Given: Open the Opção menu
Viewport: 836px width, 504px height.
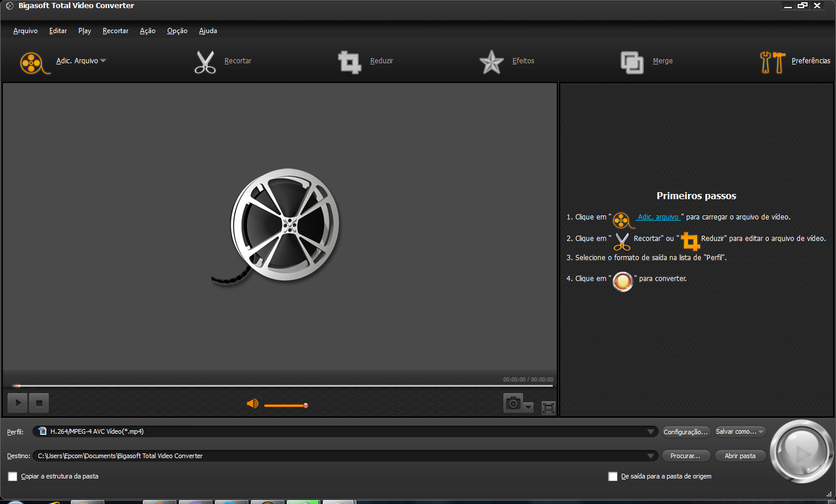Looking at the screenshot, I should (177, 31).
